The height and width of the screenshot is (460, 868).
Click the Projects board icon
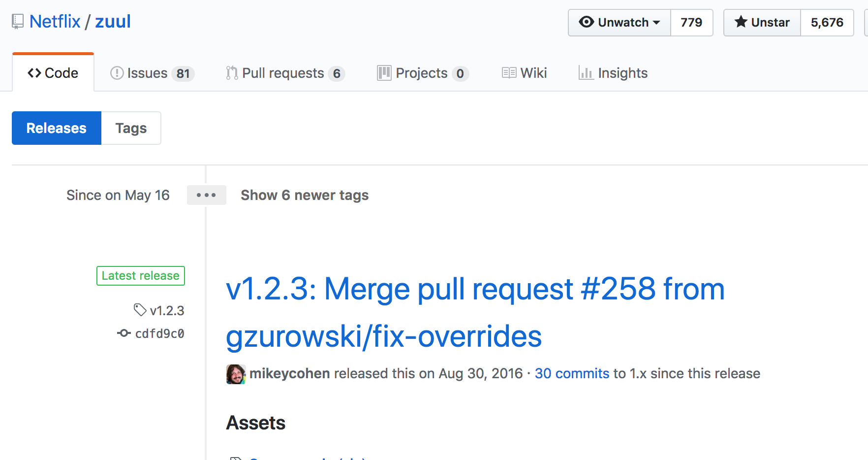tap(384, 73)
